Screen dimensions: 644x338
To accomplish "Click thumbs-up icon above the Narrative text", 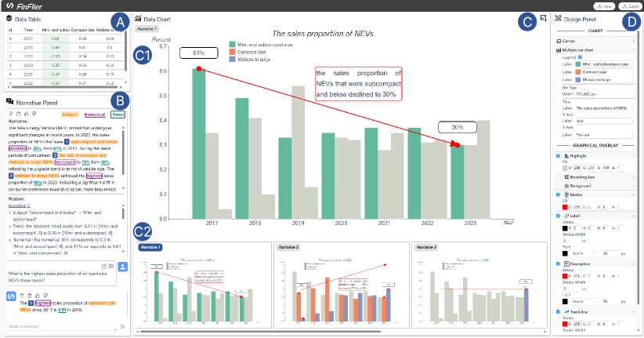I will (27, 114).
